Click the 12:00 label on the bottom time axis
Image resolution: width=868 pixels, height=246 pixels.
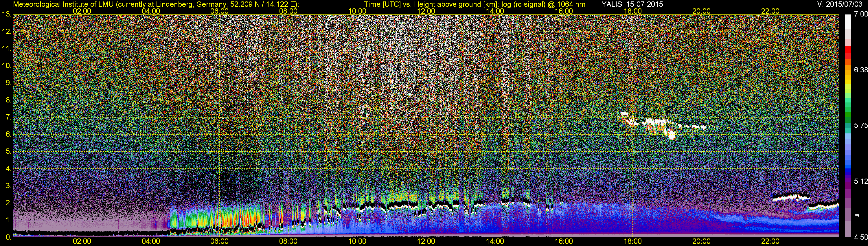pos(426,241)
